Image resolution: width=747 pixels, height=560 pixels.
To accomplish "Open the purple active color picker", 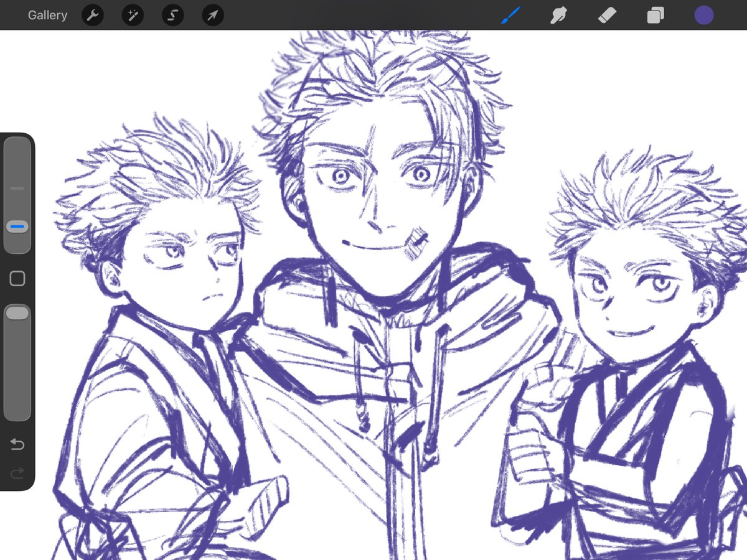I will 704,15.
